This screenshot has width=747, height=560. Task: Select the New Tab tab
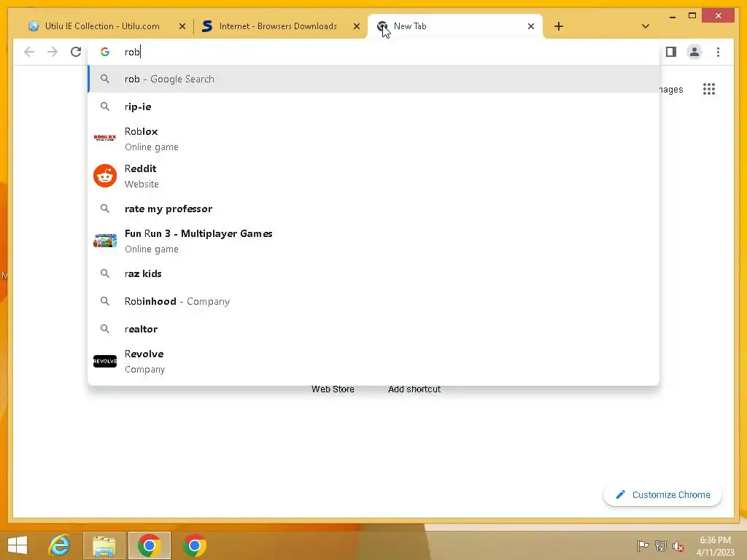coord(454,26)
